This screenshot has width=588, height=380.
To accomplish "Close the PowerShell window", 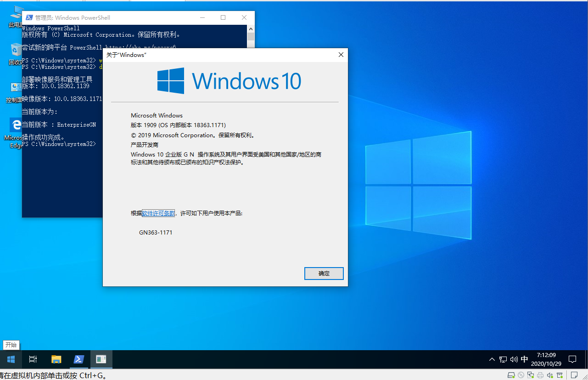I will [244, 17].
